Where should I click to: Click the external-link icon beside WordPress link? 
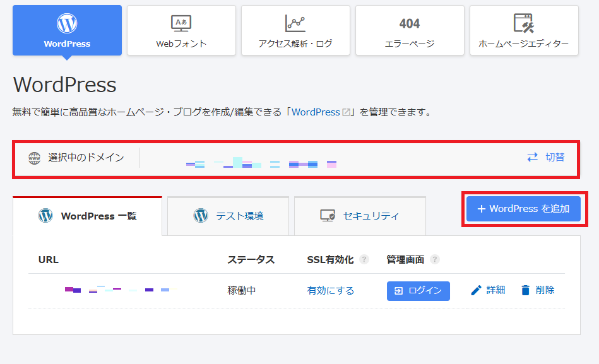(x=346, y=112)
